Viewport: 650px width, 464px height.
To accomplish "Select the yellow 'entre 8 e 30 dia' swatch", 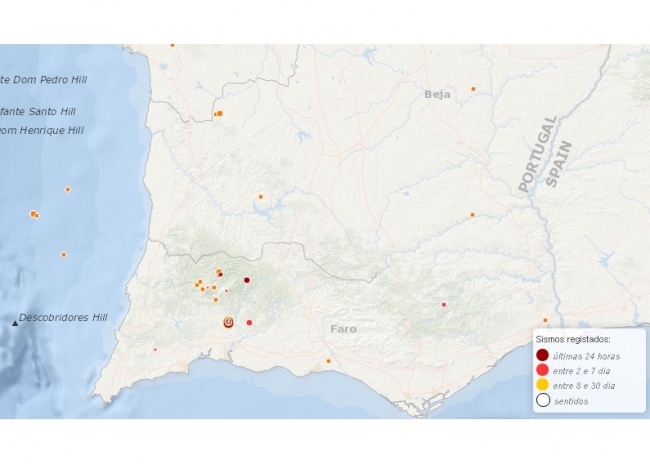I will (542, 385).
